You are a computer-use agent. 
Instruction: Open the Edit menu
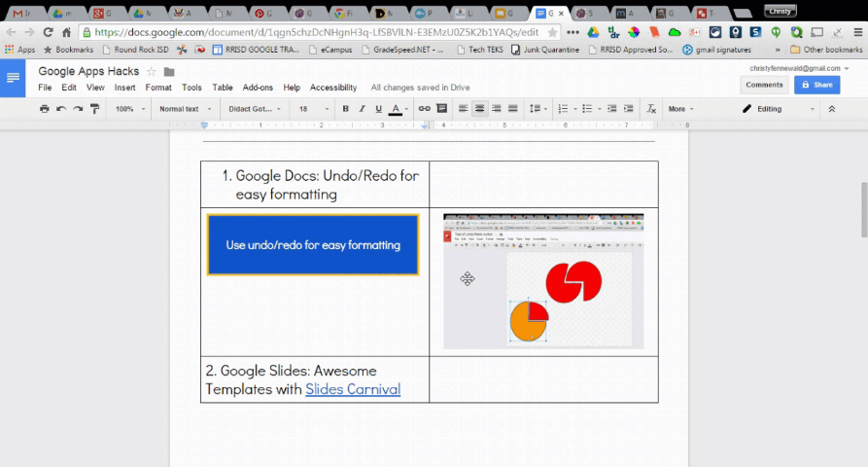pyautogui.click(x=69, y=88)
